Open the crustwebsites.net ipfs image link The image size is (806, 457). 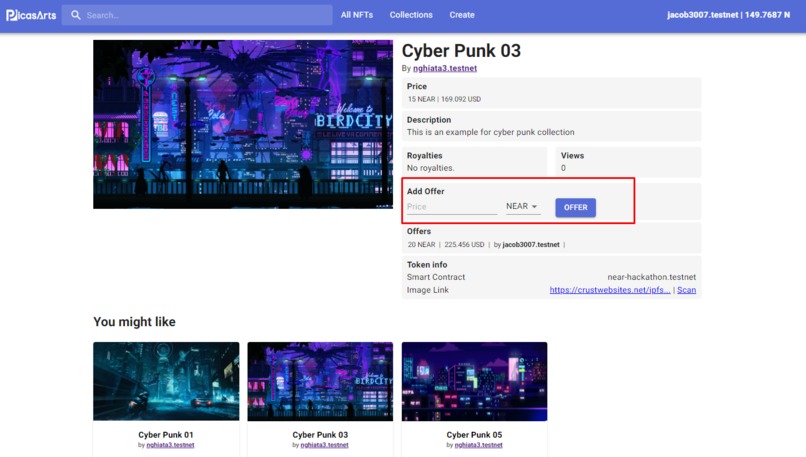coord(610,290)
